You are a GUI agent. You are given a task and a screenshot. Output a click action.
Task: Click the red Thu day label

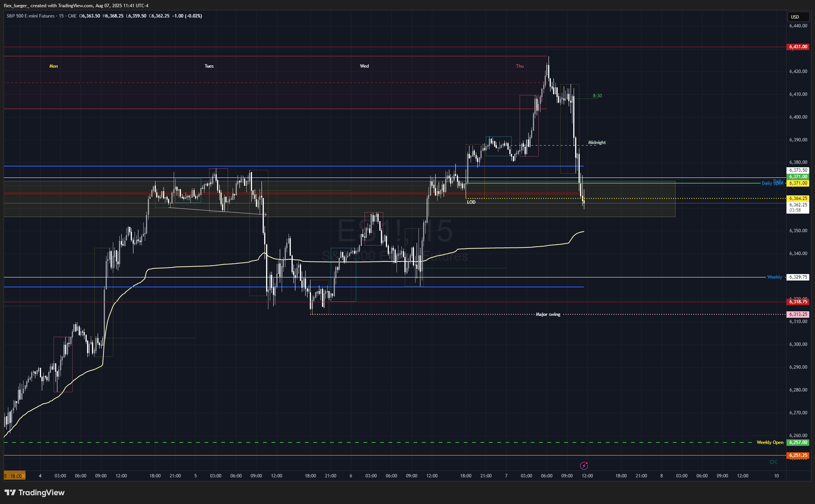(x=520, y=66)
